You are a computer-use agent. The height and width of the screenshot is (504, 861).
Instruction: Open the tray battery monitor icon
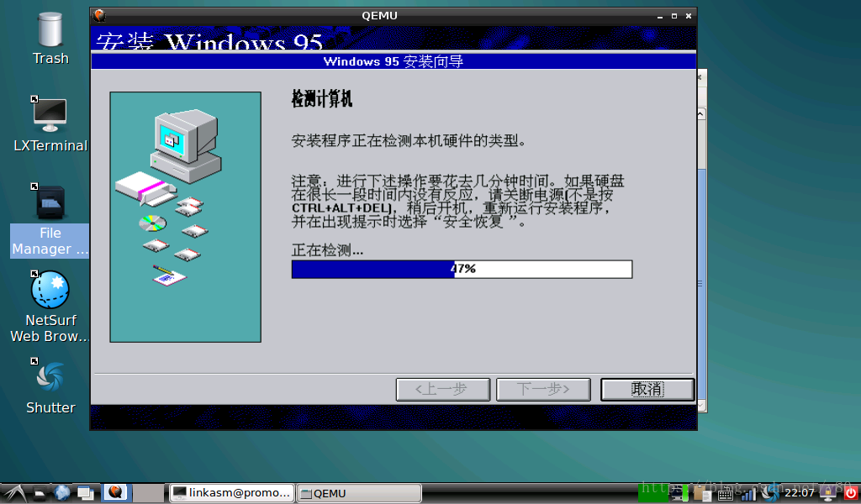point(680,493)
